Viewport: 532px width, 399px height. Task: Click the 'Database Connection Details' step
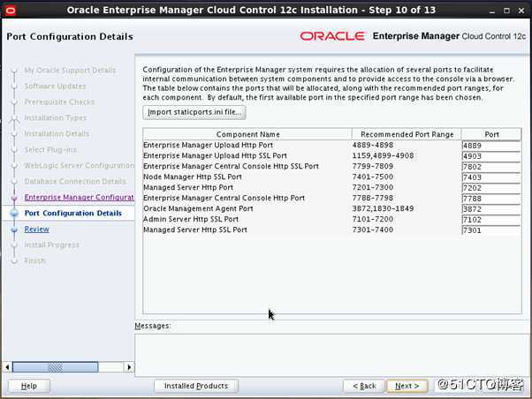[x=75, y=181]
